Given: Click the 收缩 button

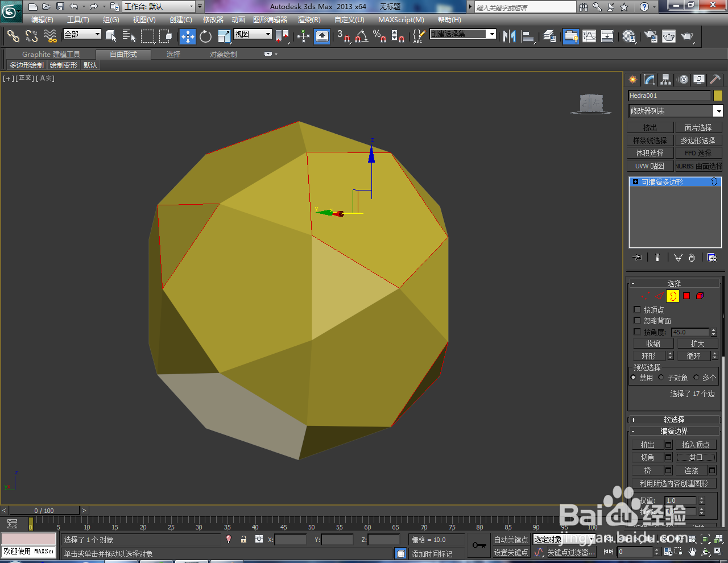Looking at the screenshot, I should 653,343.
